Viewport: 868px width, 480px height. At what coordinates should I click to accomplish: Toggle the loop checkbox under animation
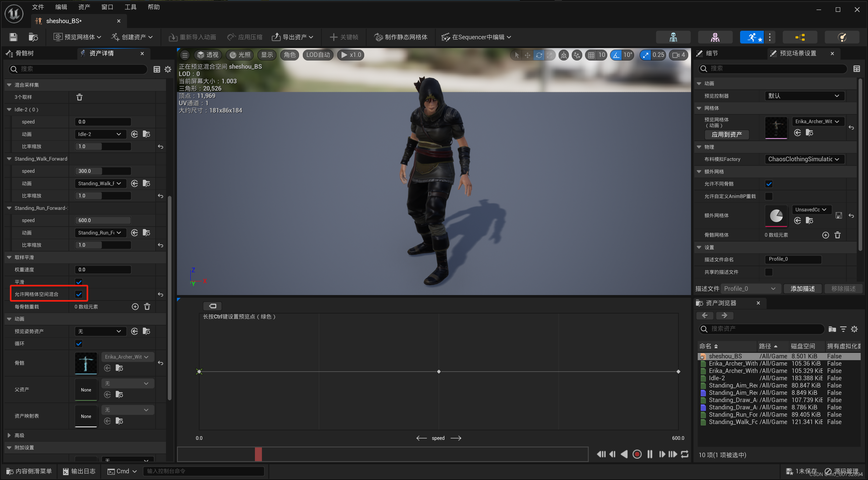click(x=79, y=344)
